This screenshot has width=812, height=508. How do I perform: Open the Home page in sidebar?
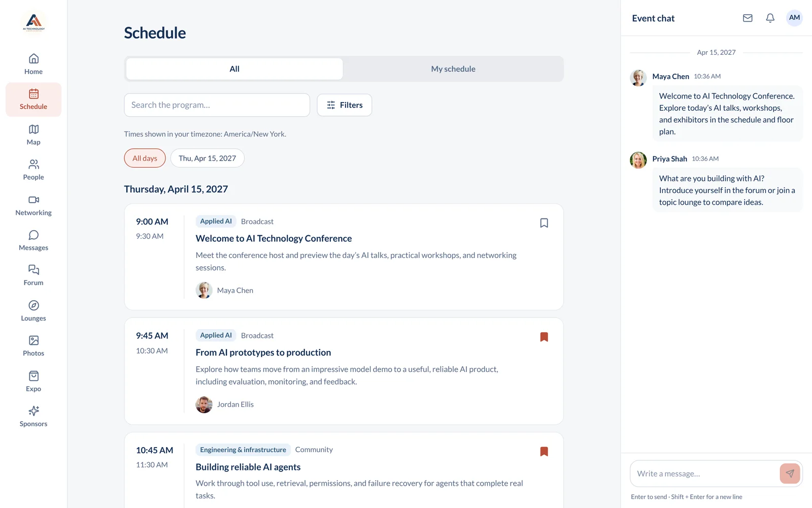coord(33,65)
